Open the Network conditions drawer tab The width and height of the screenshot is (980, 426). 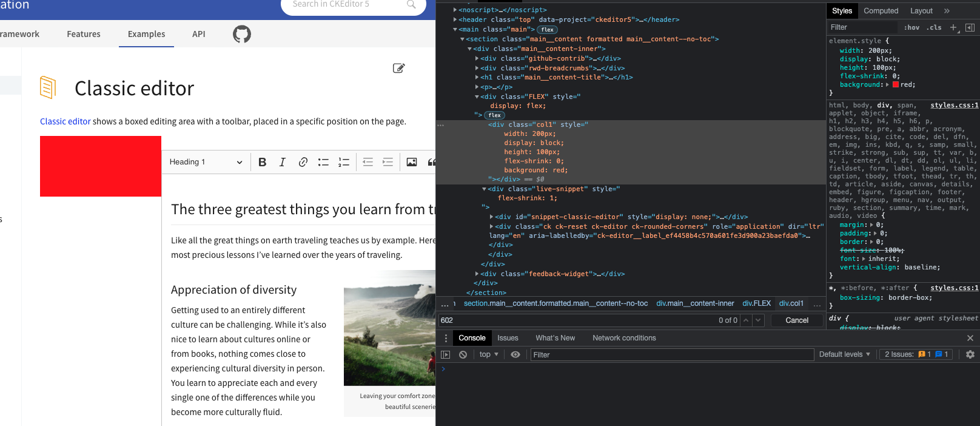(x=624, y=338)
